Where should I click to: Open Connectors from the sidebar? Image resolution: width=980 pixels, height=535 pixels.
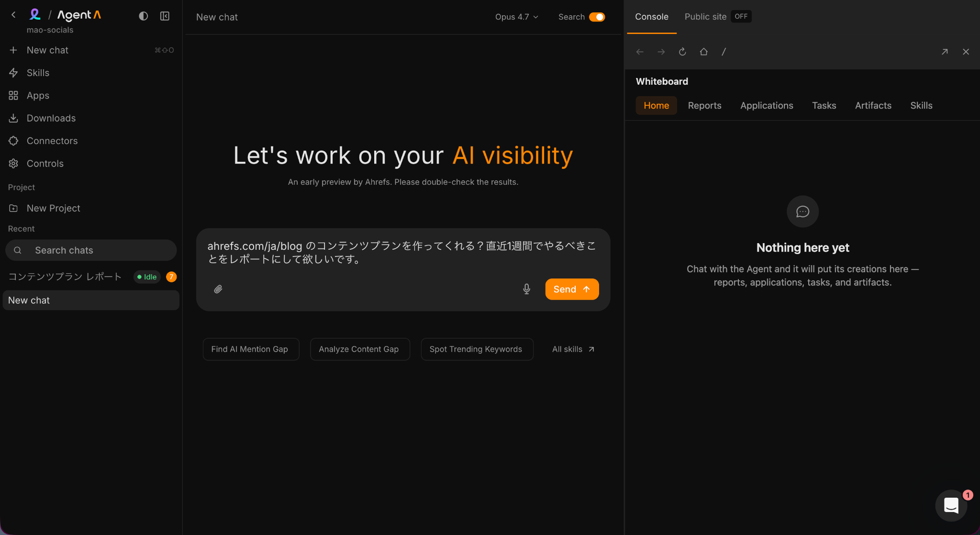91,141
